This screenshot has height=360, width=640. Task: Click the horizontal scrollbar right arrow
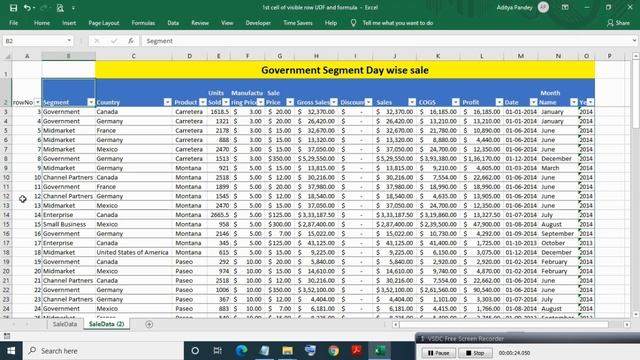point(627,324)
